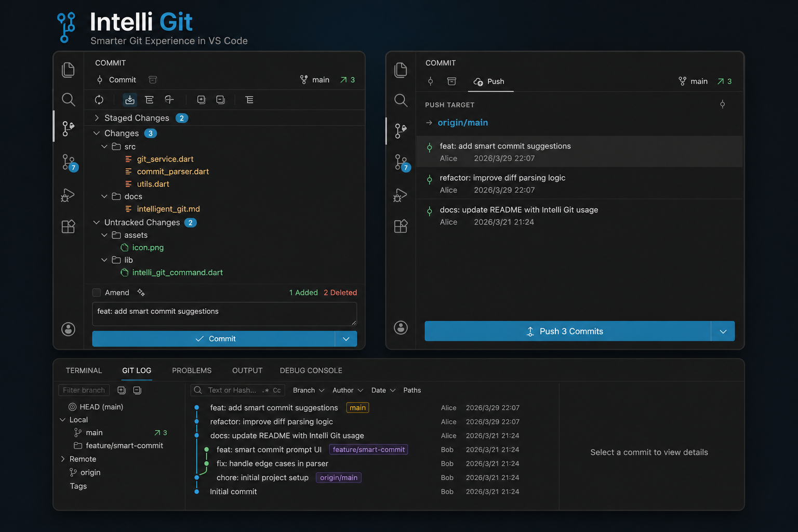Screen dimensions: 798x532
Task: Click the Paths filter button
Action: [412, 390]
